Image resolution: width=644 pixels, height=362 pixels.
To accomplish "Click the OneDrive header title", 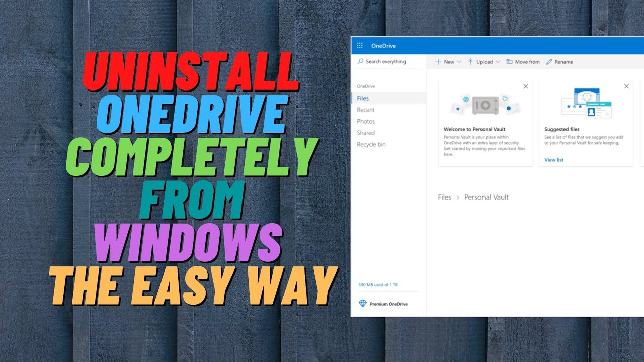I will point(383,46).
